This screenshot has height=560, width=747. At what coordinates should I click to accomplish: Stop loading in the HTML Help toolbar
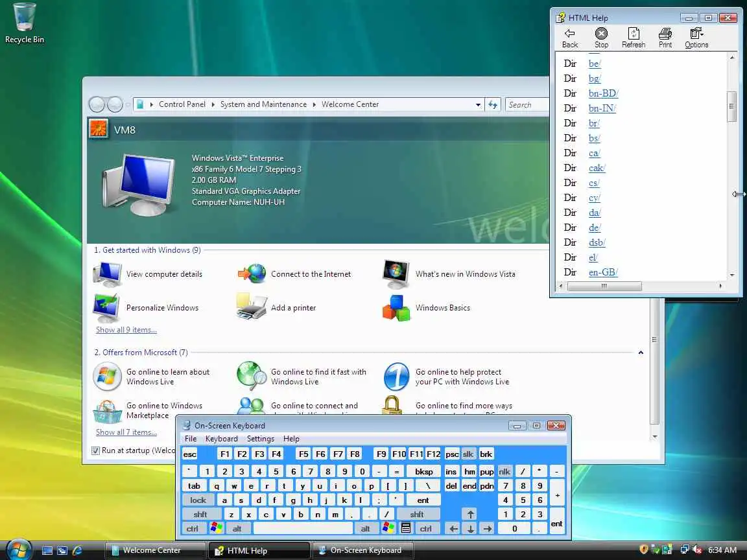point(601,38)
